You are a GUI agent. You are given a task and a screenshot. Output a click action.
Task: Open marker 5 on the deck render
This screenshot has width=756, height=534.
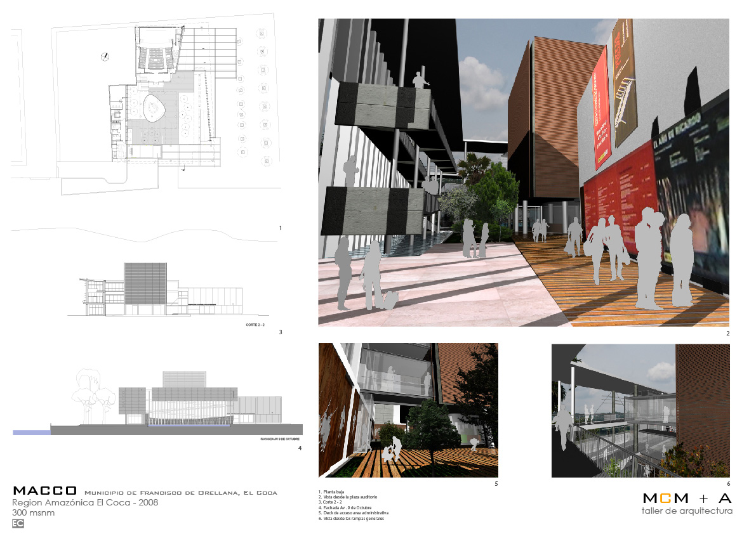click(497, 483)
